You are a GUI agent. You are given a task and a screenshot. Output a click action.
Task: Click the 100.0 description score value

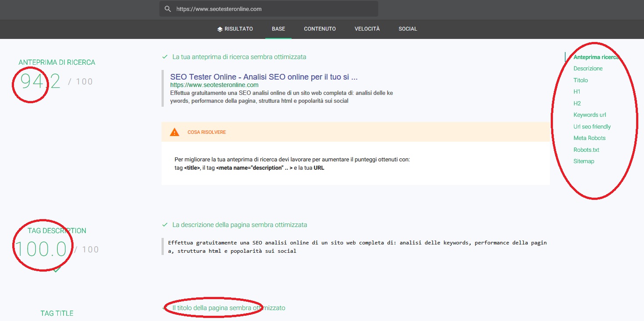pos(40,249)
